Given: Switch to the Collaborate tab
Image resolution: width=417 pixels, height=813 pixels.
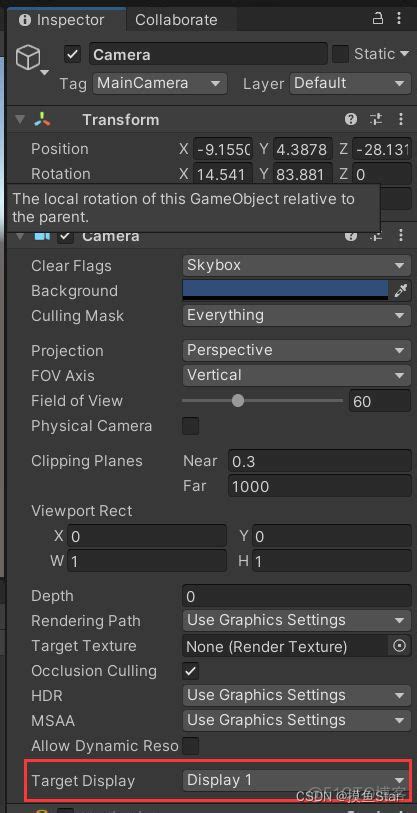Looking at the screenshot, I should coord(176,20).
